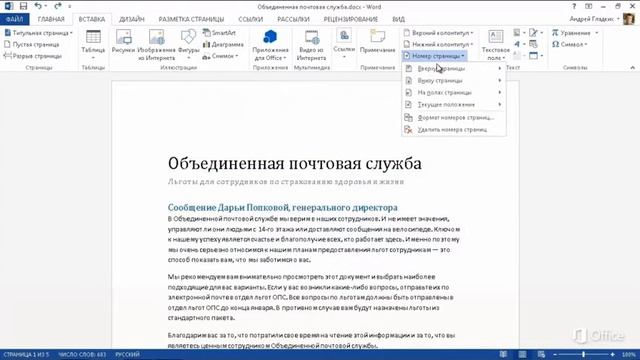
Task: Open the ФАЙЛ tab
Action: 15,19
